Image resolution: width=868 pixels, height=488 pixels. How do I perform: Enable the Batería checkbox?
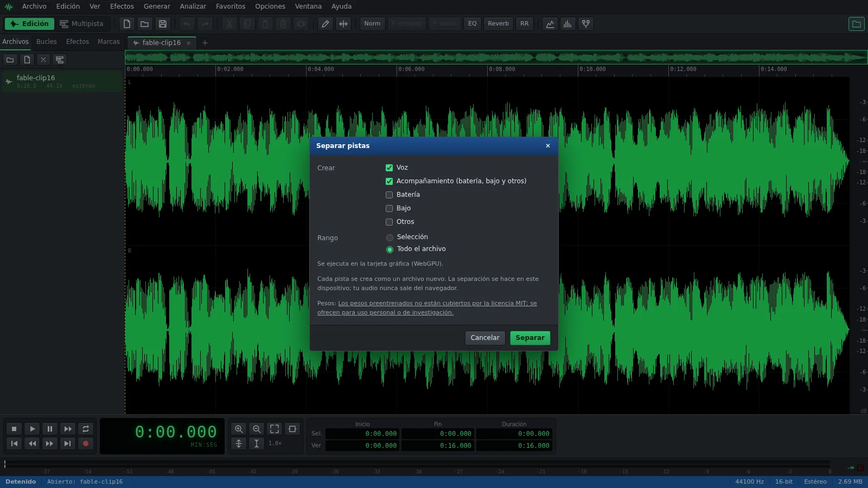(x=389, y=195)
